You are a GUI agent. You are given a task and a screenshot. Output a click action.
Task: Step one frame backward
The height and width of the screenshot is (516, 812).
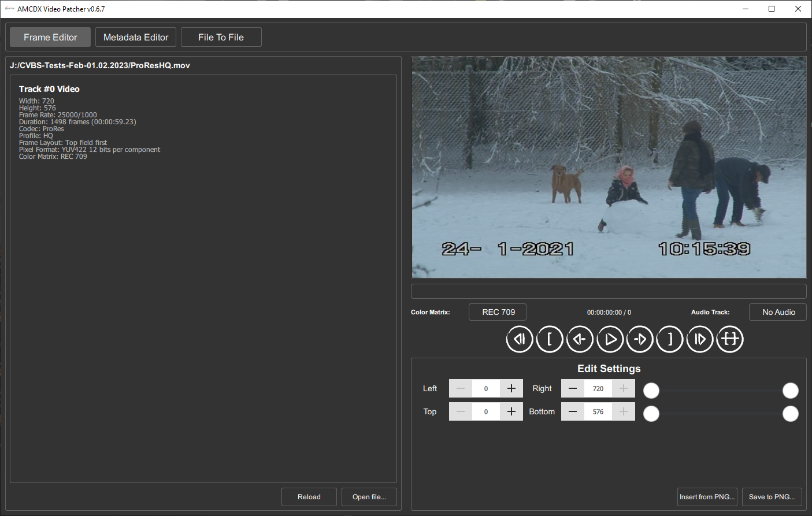(580, 339)
